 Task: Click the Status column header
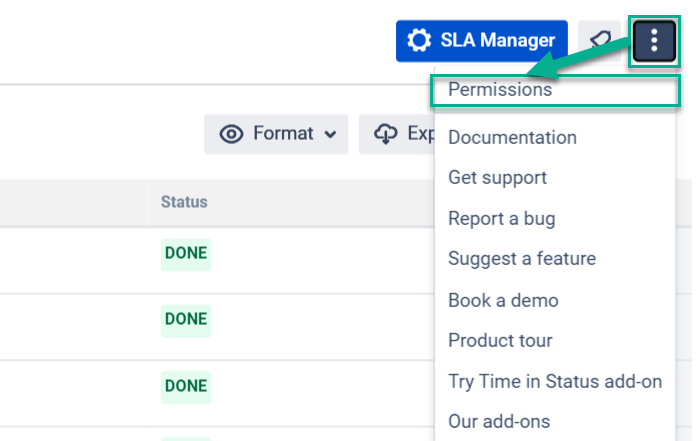(184, 202)
